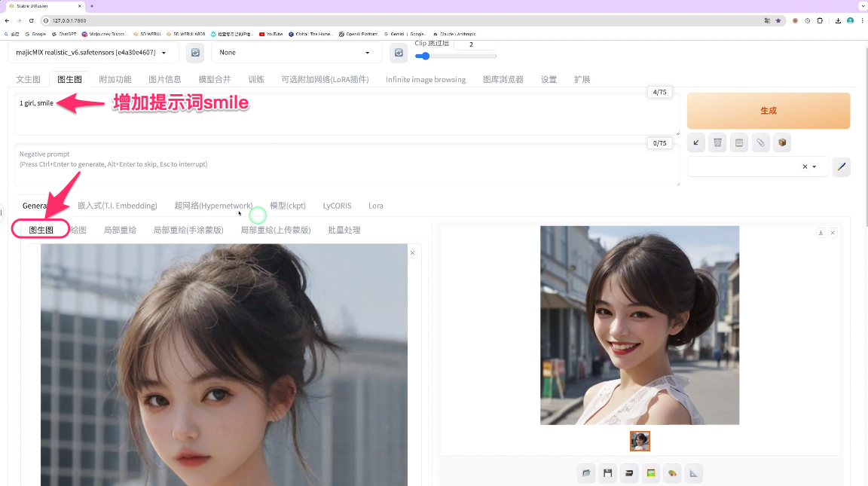Screen dimensions: 868x486
Task: Expand the VAE dropdown showing None
Action: point(296,53)
